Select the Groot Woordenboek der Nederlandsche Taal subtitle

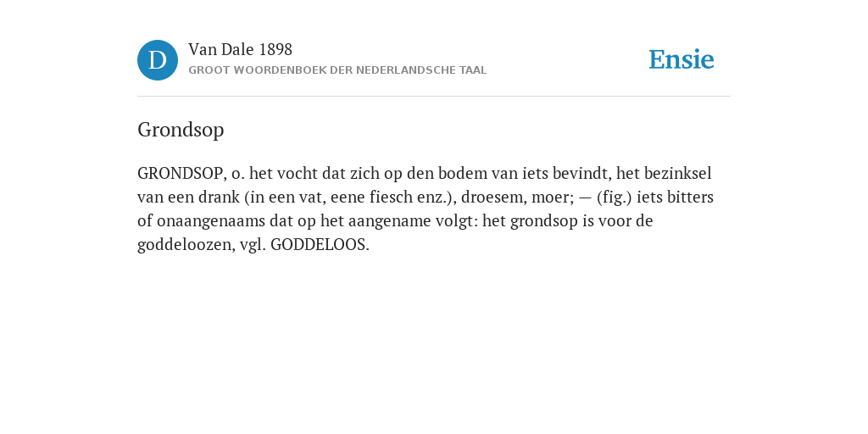click(x=337, y=70)
